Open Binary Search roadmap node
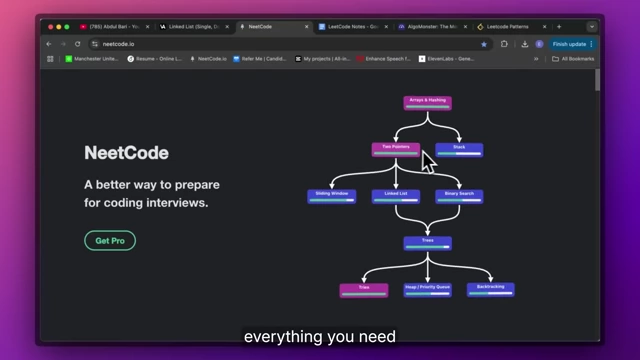This screenshot has width=640, height=360. coord(459,196)
